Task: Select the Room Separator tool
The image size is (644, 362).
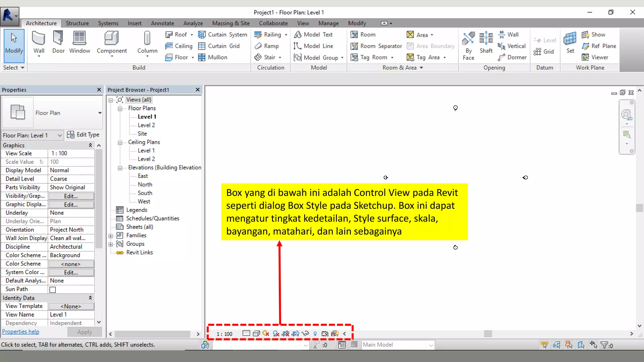Action: point(377,46)
